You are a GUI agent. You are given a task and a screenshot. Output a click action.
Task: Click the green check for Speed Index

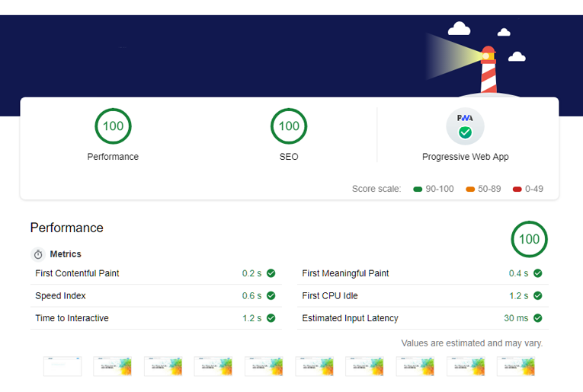tap(271, 296)
